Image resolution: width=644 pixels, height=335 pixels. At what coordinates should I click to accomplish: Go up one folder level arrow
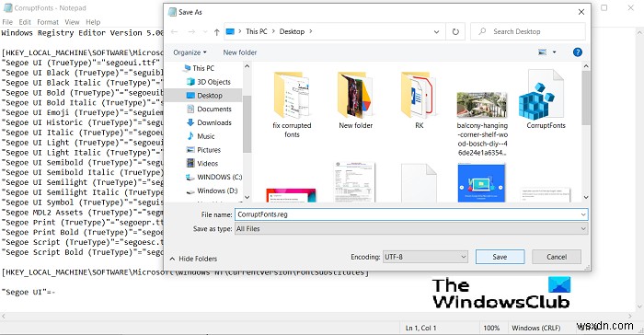216,31
